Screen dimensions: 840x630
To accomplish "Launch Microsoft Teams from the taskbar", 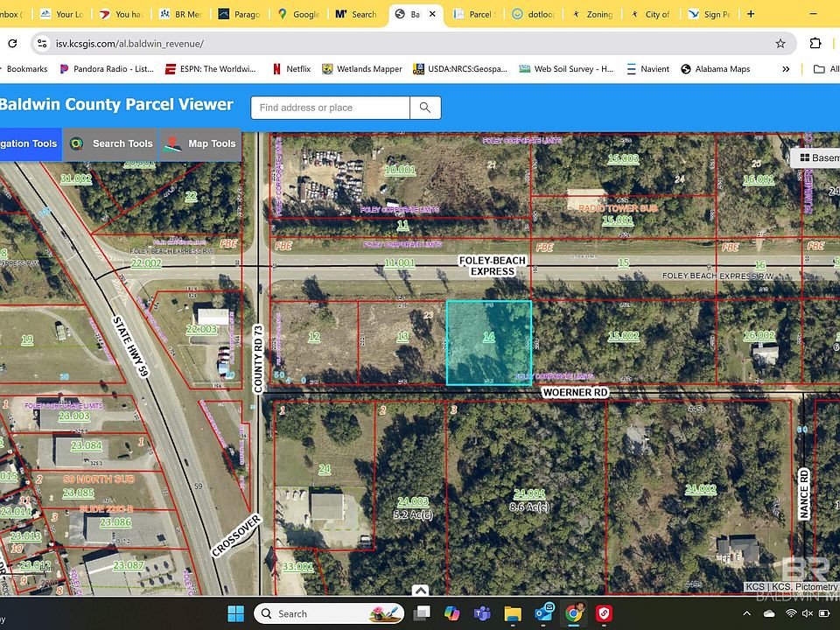I will 482,613.
